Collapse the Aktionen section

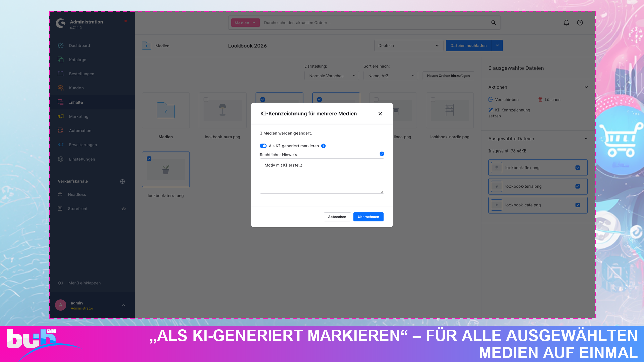click(586, 87)
